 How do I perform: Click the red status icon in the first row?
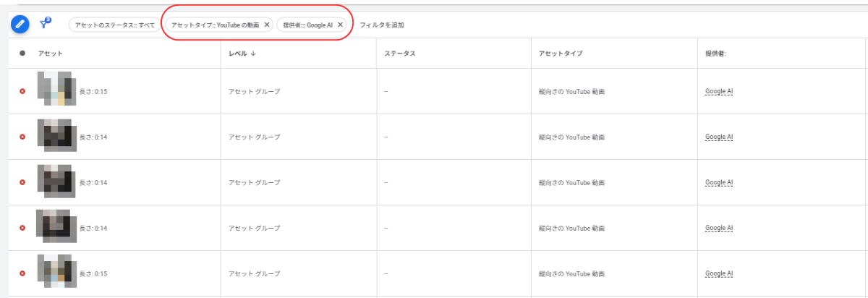(22, 91)
